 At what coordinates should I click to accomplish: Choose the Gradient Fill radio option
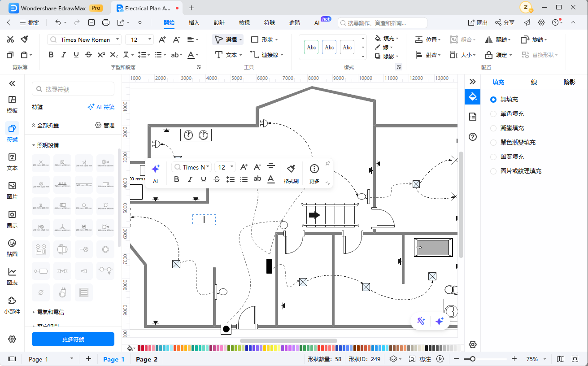point(493,128)
